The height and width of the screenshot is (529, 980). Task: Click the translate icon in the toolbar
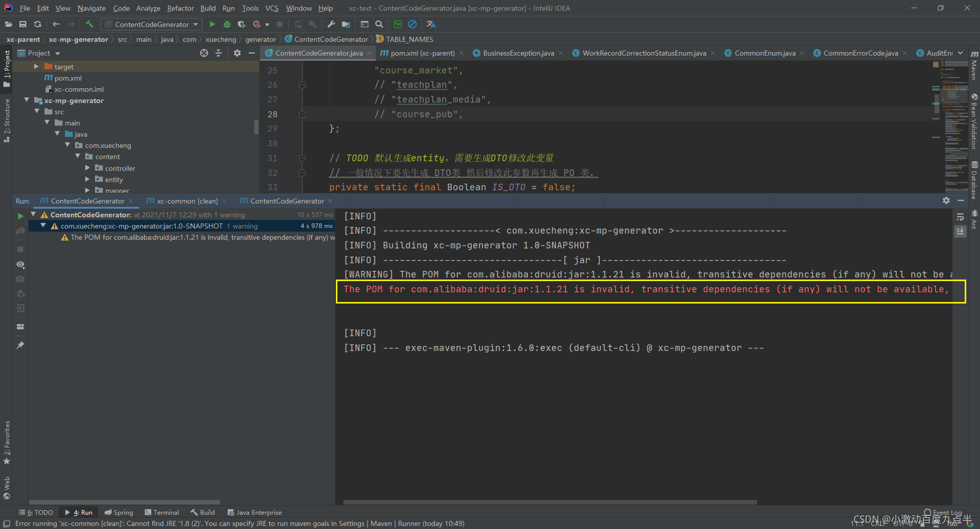point(431,24)
